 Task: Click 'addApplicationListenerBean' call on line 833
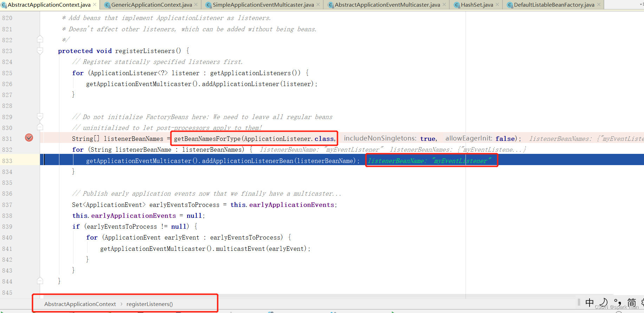pyautogui.click(x=248, y=161)
